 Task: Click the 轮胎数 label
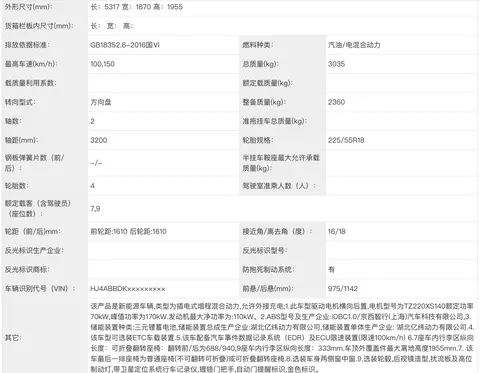16,186
